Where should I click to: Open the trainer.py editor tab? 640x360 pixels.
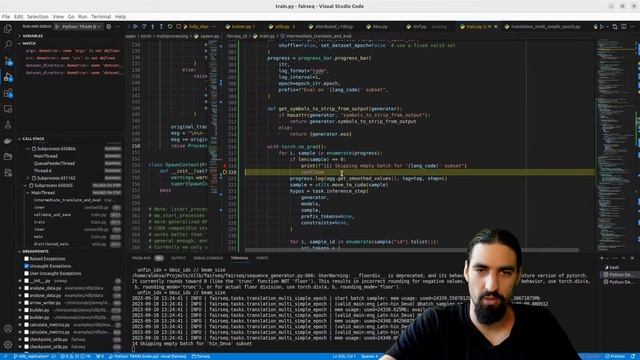(241, 27)
